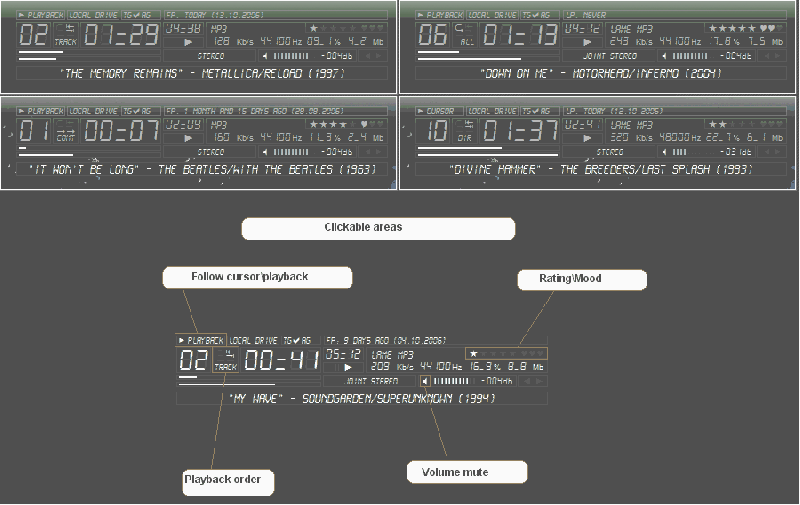
Task: Click the "Rating\Mood" callout label
Action: (x=565, y=280)
